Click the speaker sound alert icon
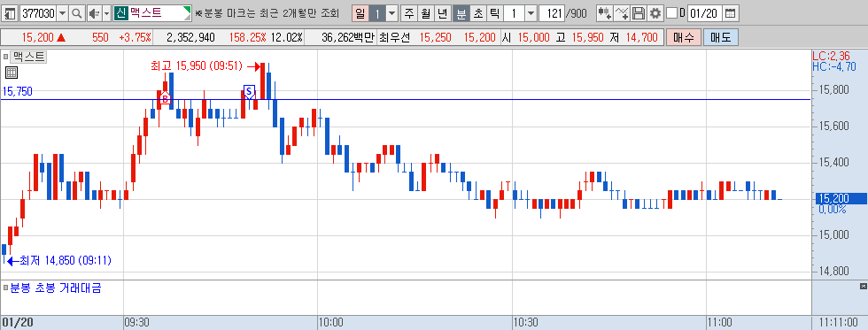The width and height of the screenshot is (868, 330). click(x=94, y=12)
